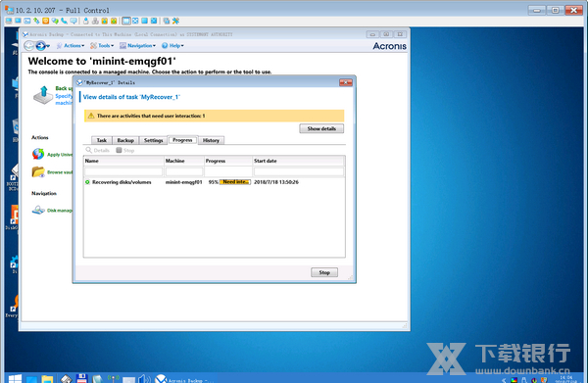The height and width of the screenshot is (383, 588).
Task: Select the Progress tab
Action: (182, 140)
